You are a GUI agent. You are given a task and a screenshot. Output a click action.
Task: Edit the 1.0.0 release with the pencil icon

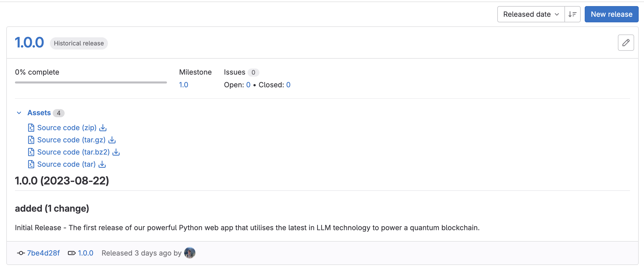[626, 43]
